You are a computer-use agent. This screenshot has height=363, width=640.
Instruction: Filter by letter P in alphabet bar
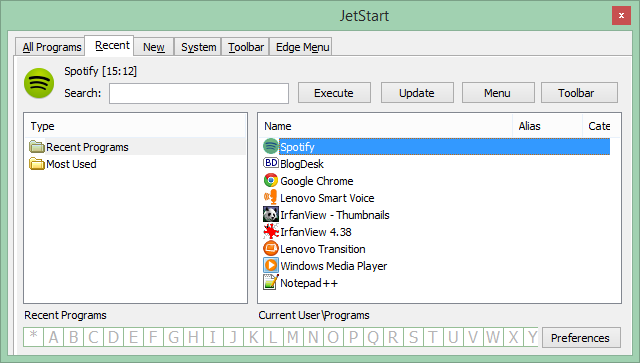point(353,337)
